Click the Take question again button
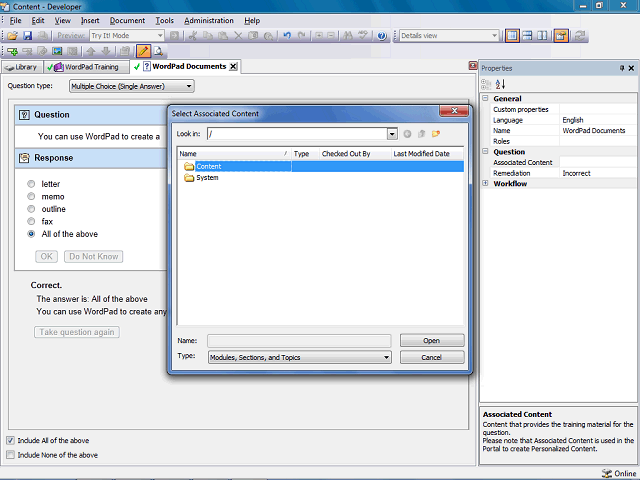 [x=77, y=332]
